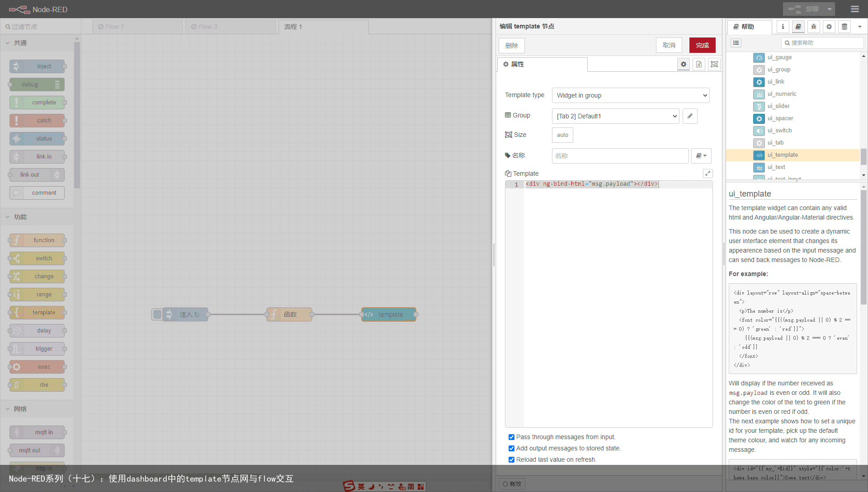Viewport: 868px width, 492px height.
Task: Toggle the help table of contents list icon
Action: [736, 43]
